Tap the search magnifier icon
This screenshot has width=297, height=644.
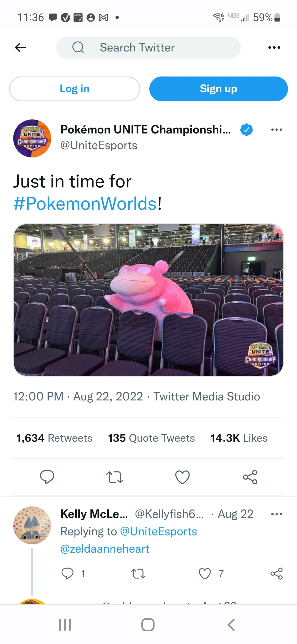click(x=78, y=47)
